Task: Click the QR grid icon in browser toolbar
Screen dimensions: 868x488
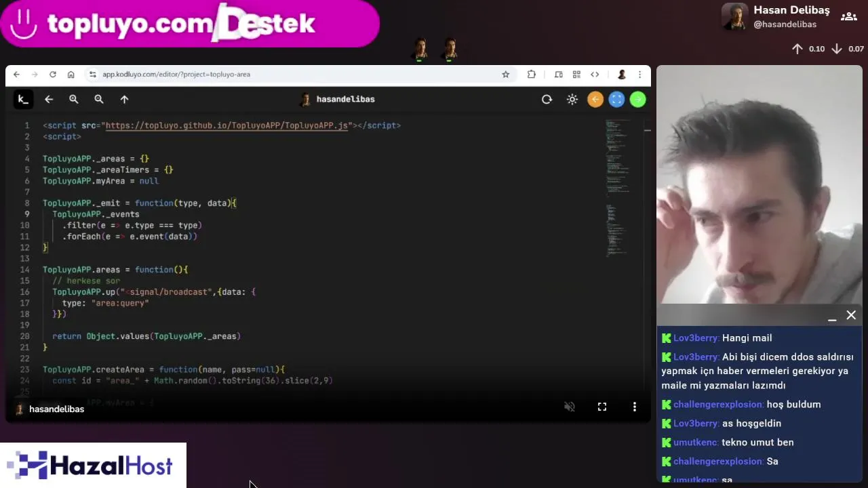Action: point(576,75)
